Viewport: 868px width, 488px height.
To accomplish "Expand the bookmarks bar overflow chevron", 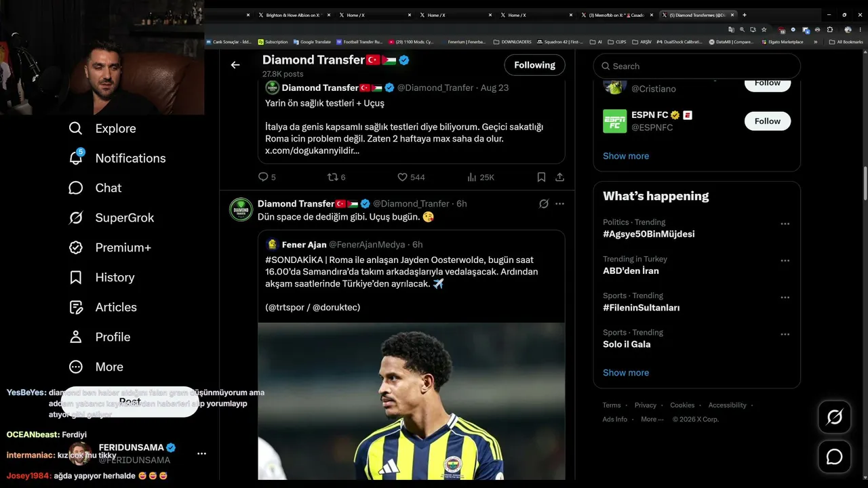I will tap(815, 42).
